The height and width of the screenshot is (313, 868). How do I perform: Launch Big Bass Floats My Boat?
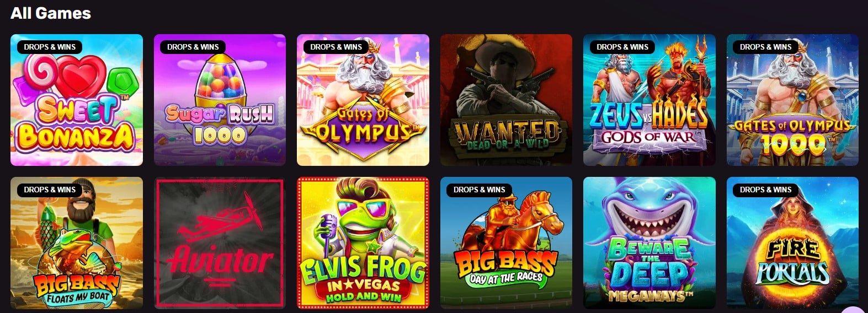(77, 243)
